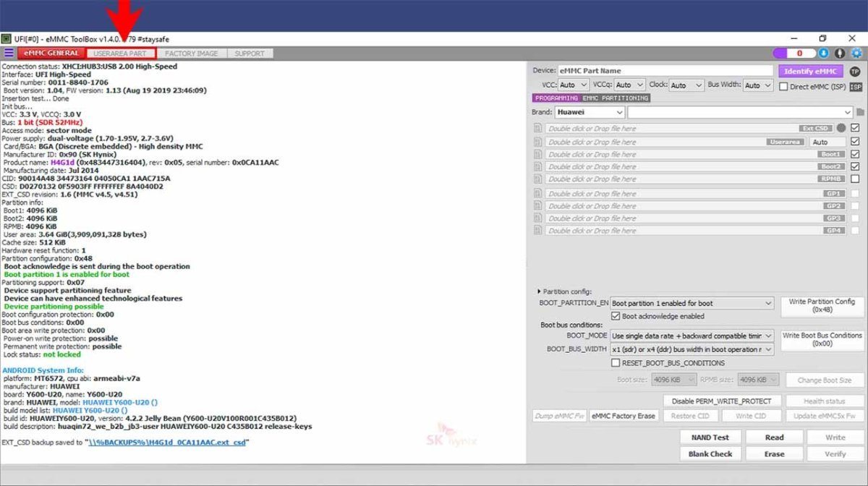This screenshot has width=868, height=486.
Task: Click Write Partition Config (0x48) button
Action: [x=822, y=306]
